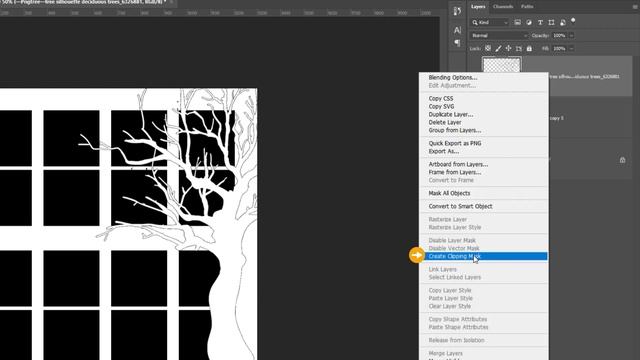The image size is (640, 360).
Task: Choose Artboard from Layers
Action: click(458, 164)
